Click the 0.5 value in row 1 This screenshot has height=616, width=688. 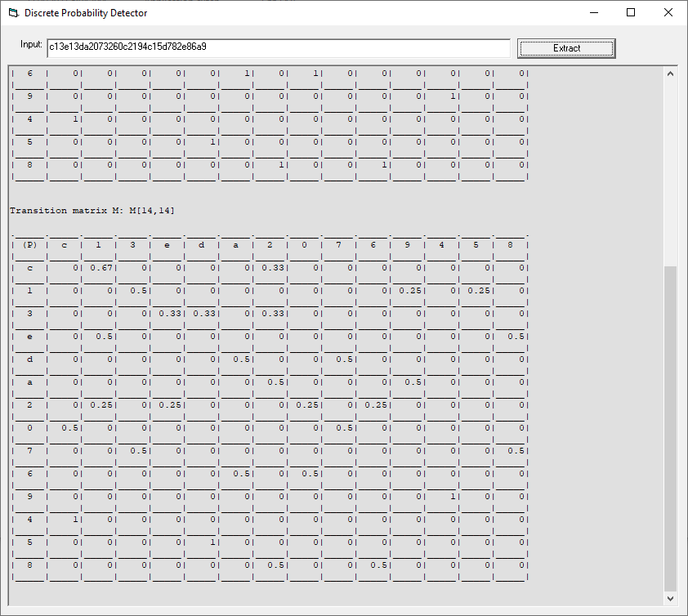[x=138, y=291]
